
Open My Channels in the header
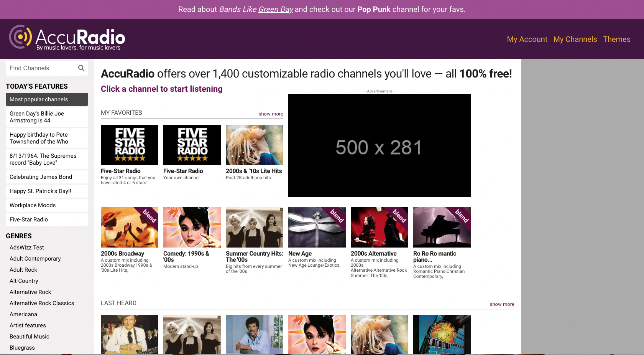pos(575,39)
